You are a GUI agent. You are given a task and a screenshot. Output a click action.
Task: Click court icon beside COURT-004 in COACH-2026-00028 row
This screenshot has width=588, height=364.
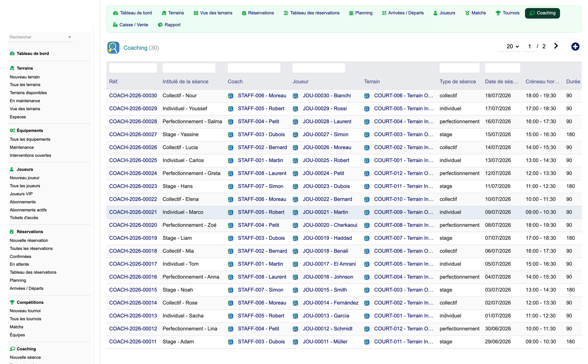coord(367,122)
